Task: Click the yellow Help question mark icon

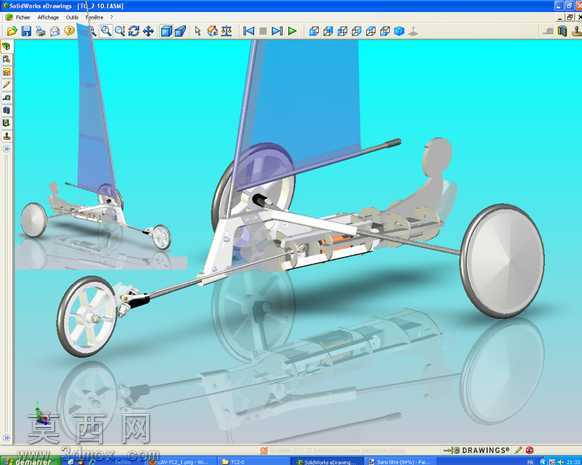Action: pos(69,31)
